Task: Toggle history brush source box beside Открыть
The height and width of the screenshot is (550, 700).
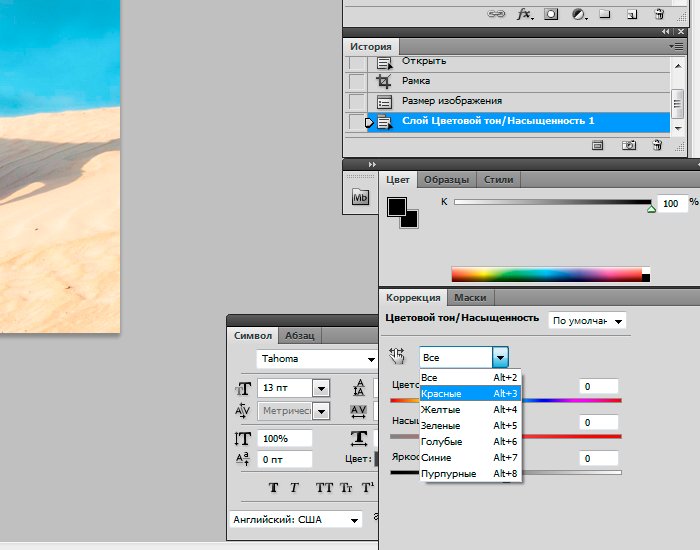Action: pos(357,62)
